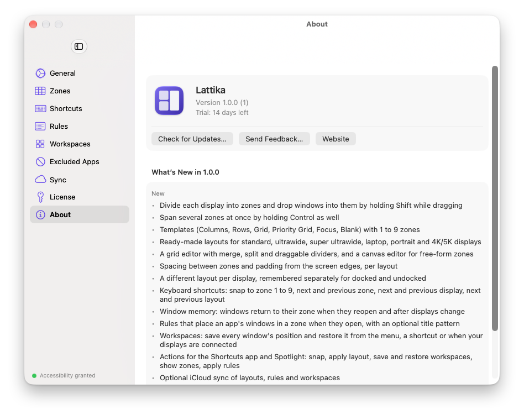Click the Sync cloud icon
Screen dimensions: 524x420
coord(40,180)
